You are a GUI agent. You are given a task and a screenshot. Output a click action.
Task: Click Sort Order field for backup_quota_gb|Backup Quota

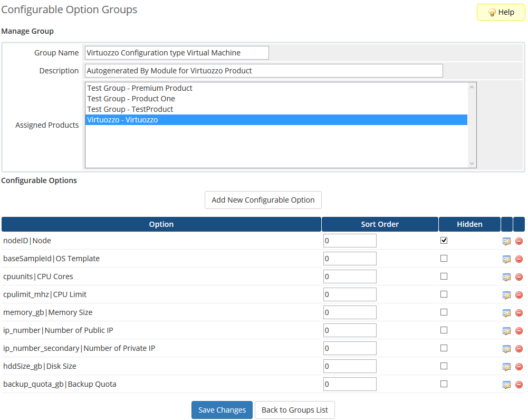350,384
